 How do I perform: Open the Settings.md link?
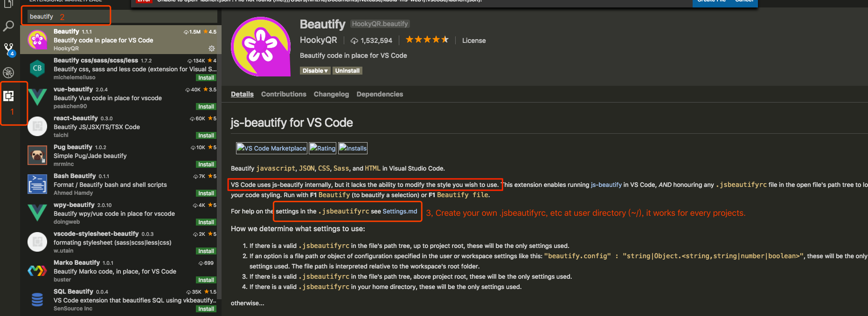(400, 211)
